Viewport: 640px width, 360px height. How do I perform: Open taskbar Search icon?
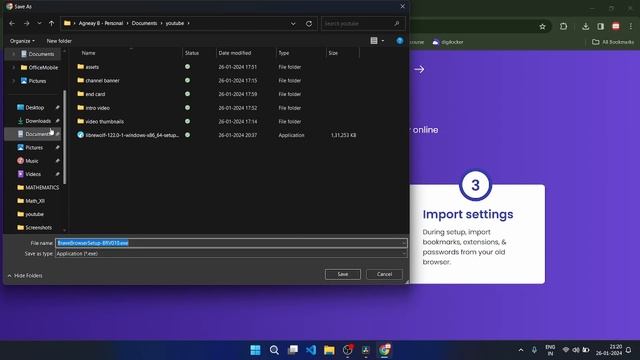[274, 350]
